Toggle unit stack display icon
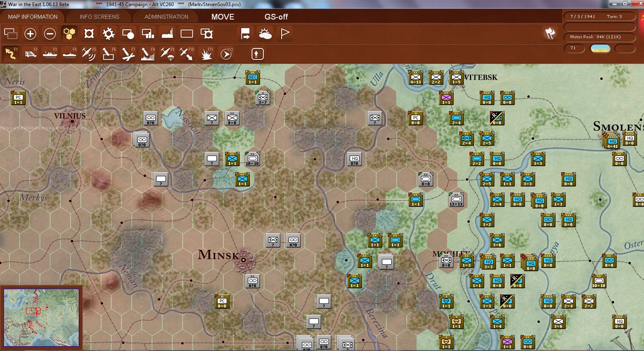 click(11, 33)
